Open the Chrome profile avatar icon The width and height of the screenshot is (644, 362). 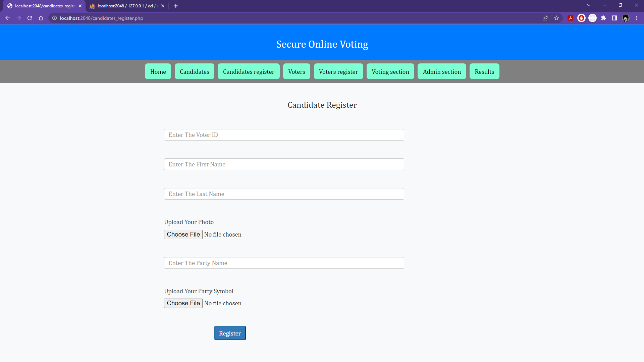(626, 18)
